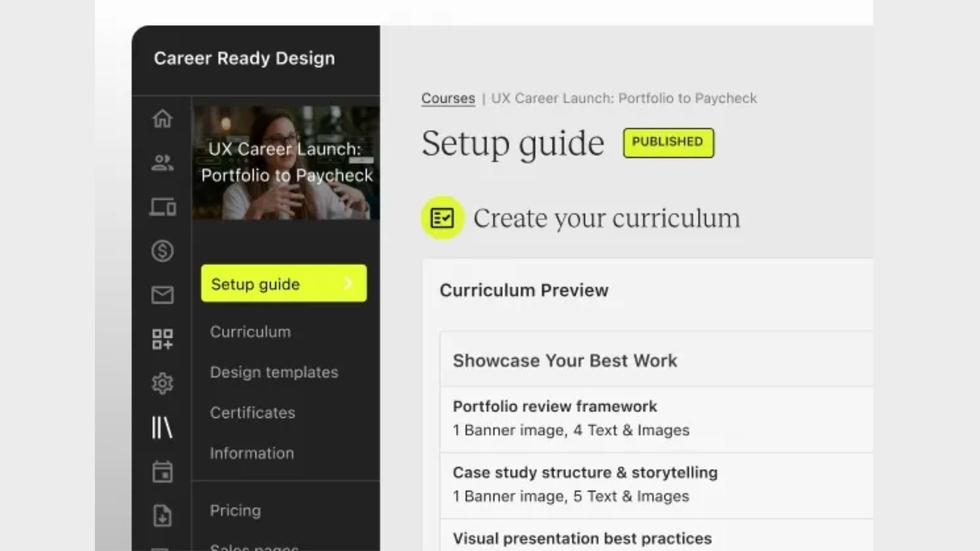Click the file download icon
This screenshot has width=980, height=551.
pyautogui.click(x=162, y=515)
